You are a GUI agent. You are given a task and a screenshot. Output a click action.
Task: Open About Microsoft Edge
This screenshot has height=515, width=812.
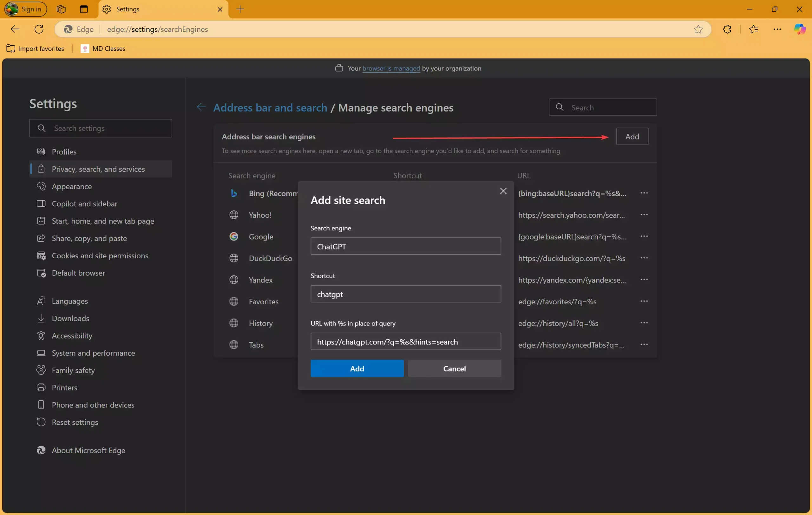(x=101, y=451)
